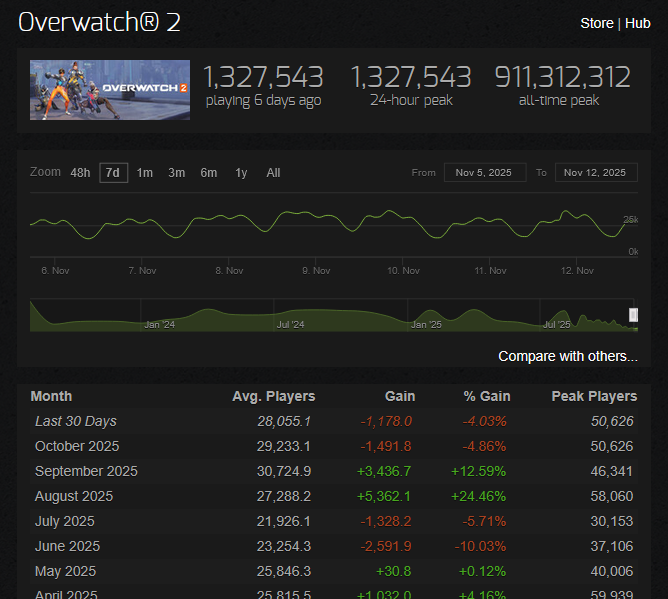The image size is (668, 599).
Task: Click the Overwatch 2 banner image
Action: pyautogui.click(x=110, y=90)
